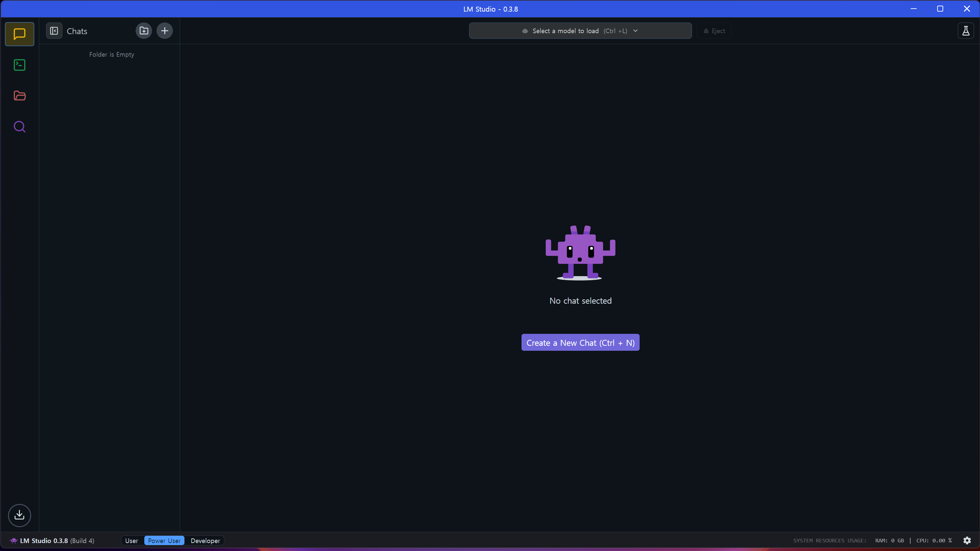The width and height of the screenshot is (980, 551).
Task: Switch to Developer mode
Action: (205, 541)
